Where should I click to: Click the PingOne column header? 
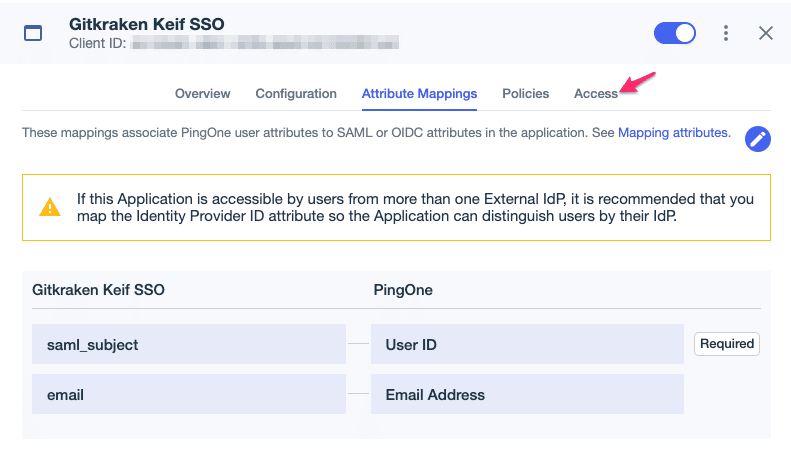(x=403, y=290)
